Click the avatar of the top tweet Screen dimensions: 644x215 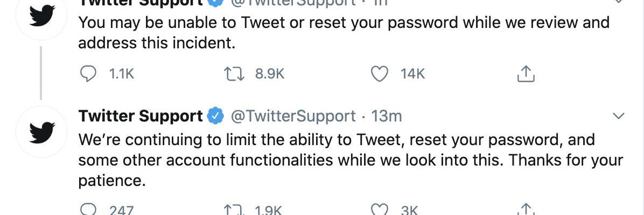[41, 16]
